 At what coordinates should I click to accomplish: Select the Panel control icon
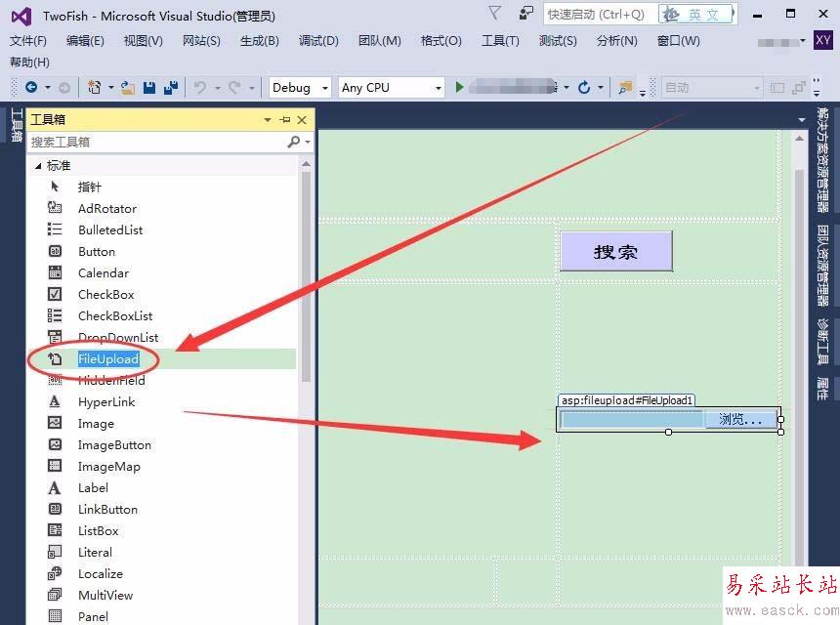click(x=55, y=616)
